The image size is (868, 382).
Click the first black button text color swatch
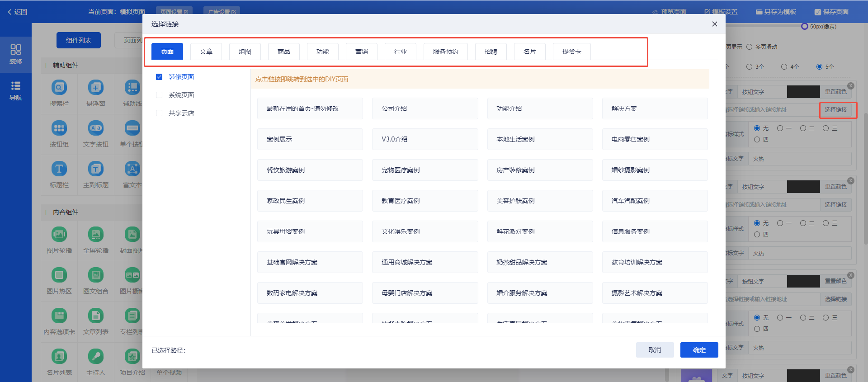tap(803, 92)
